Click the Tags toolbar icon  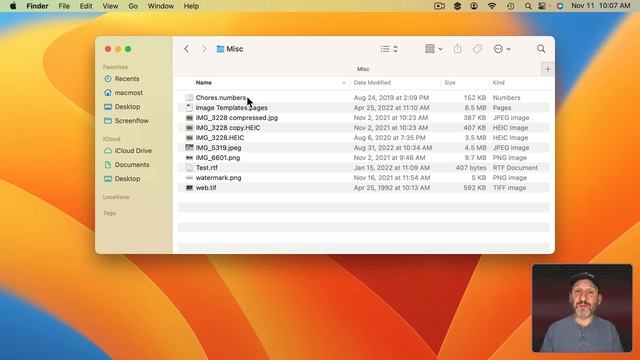click(x=477, y=49)
